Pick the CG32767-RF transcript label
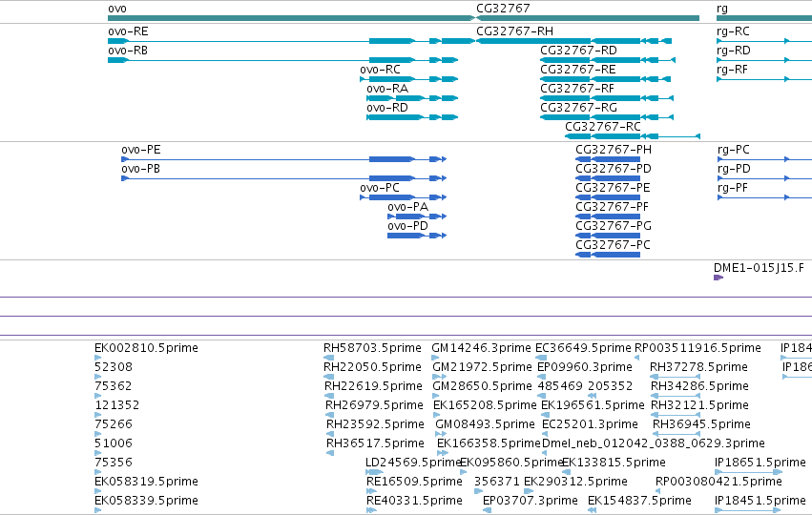 pyautogui.click(x=577, y=89)
